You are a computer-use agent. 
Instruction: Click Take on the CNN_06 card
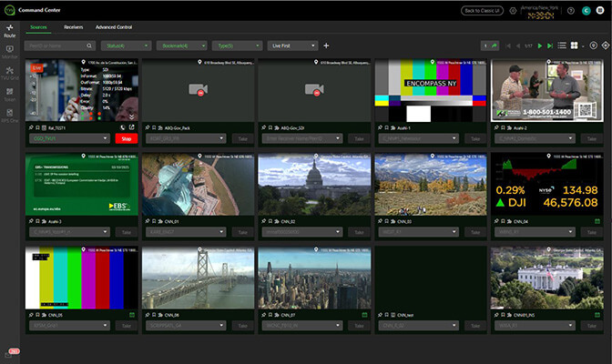pos(243,326)
